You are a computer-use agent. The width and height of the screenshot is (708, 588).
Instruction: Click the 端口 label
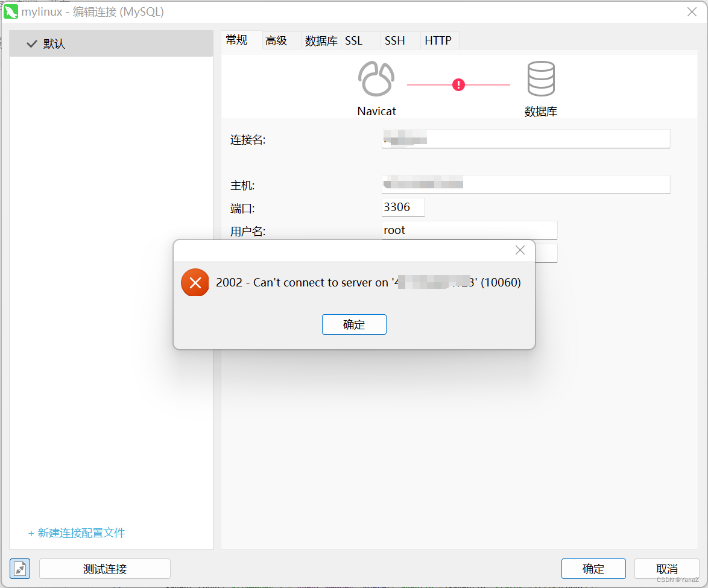242,209
